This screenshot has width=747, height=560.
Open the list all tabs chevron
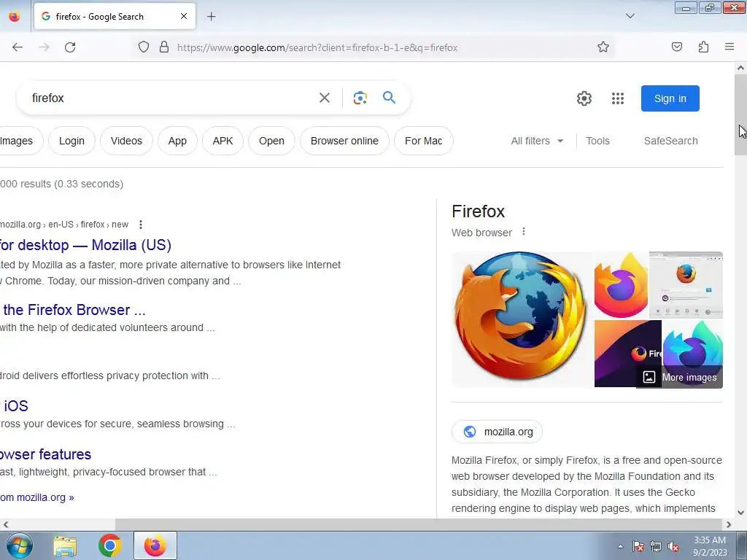(630, 16)
